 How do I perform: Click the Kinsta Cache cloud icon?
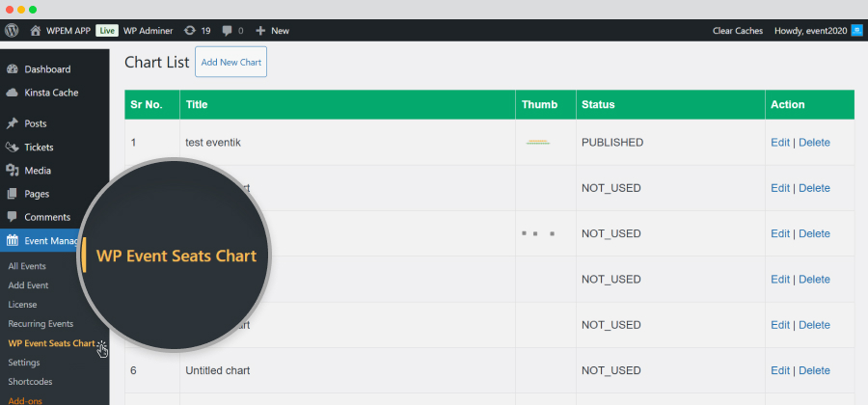coord(13,93)
